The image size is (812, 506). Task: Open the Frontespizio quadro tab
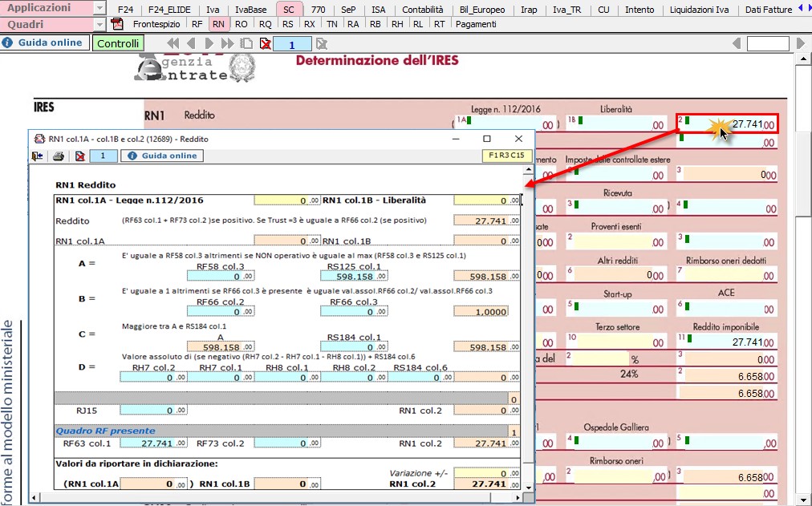[x=156, y=24]
